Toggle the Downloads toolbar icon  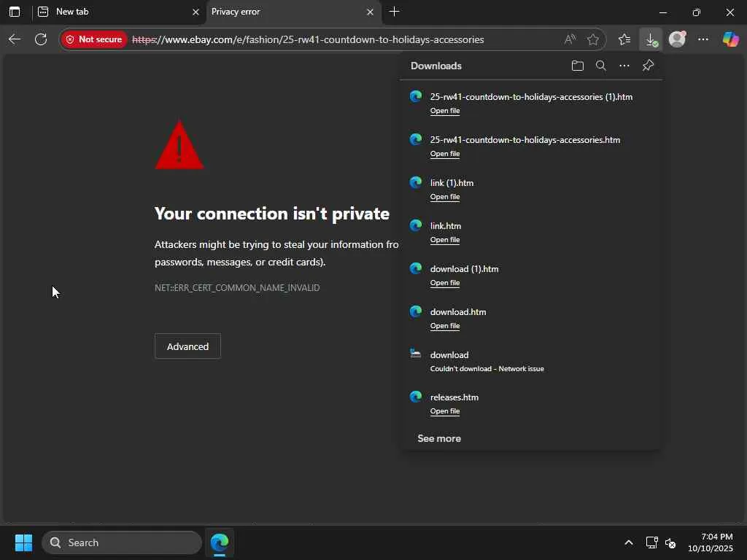(651, 39)
